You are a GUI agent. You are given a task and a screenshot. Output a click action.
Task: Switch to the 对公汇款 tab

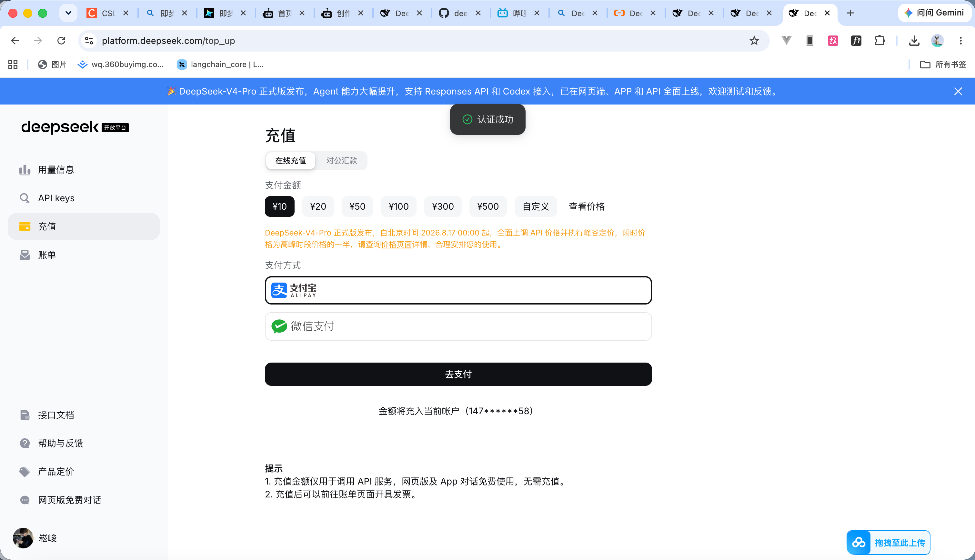click(x=341, y=160)
